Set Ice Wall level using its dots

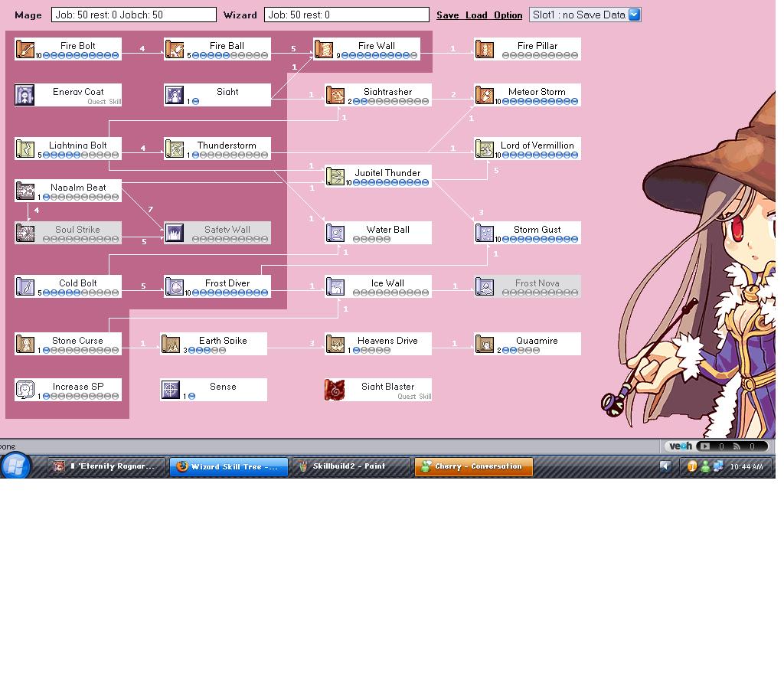point(390,293)
